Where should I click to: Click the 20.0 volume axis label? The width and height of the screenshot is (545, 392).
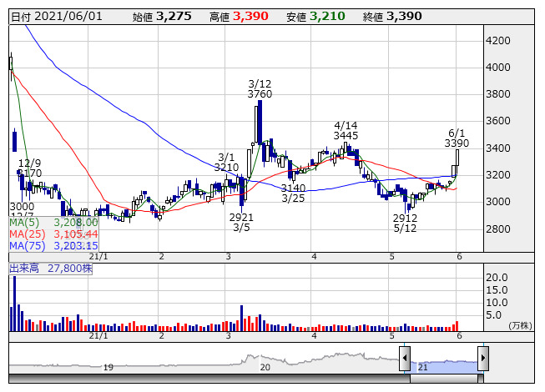coord(497,278)
